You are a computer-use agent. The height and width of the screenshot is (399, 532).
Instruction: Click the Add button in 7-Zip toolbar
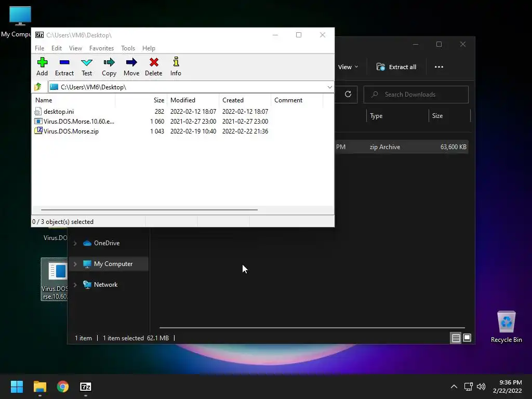point(42,66)
